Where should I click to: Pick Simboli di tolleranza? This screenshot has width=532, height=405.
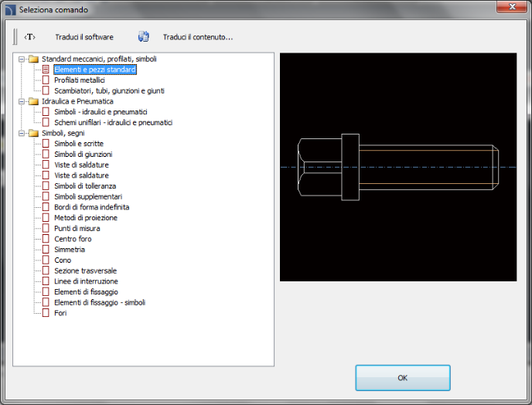85,185
